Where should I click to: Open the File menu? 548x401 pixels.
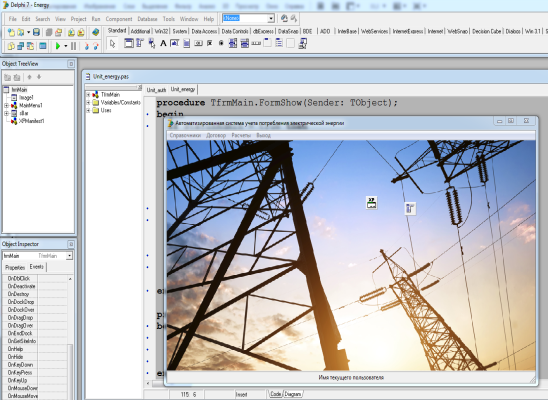coord(13,19)
